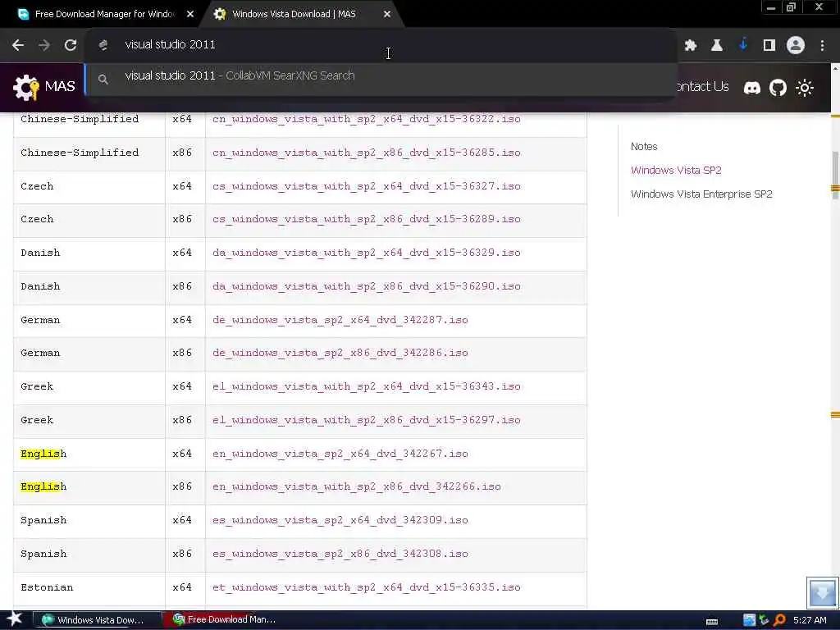Viewport: 840px width, 630px height.
Task: Open the Chrome labs flask icon
Action: (x=717, y=46)
